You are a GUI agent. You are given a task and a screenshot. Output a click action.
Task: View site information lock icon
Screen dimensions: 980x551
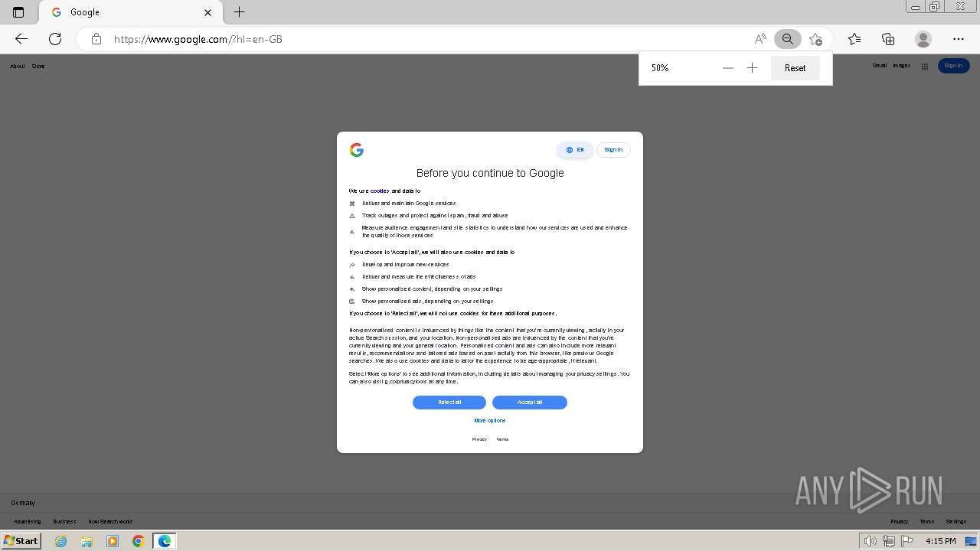click(96, 39)
